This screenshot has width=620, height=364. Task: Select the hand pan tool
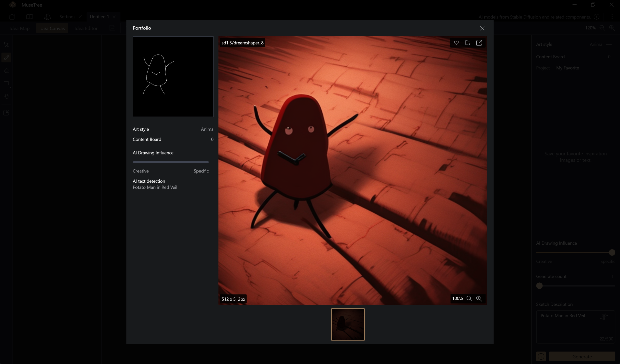(x=6, y=96)
